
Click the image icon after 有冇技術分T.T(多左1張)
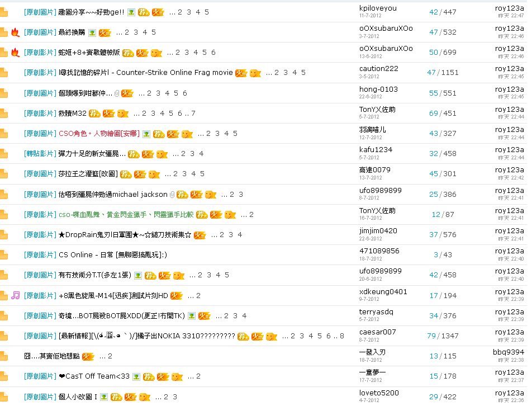click(x=137, y=275)
